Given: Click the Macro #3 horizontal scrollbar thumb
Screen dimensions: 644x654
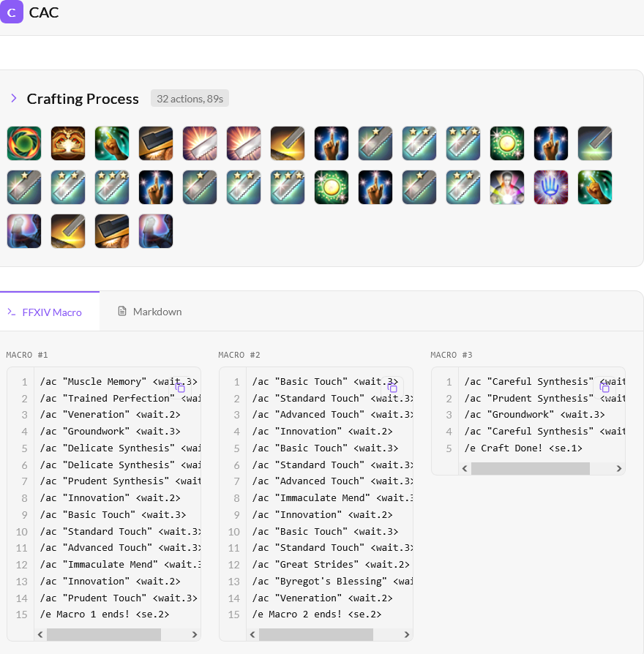Looking at the screenshot, I should [x=531, y=468].
